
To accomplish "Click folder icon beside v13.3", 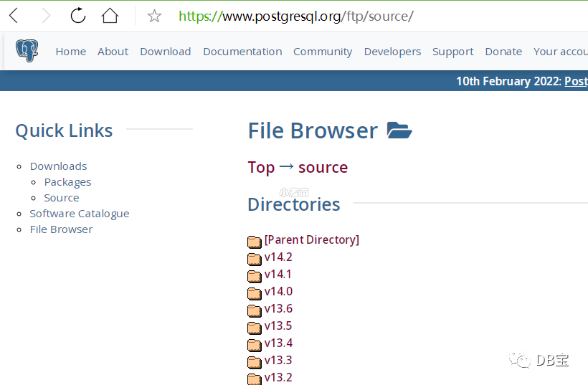I will click(255, 363).
